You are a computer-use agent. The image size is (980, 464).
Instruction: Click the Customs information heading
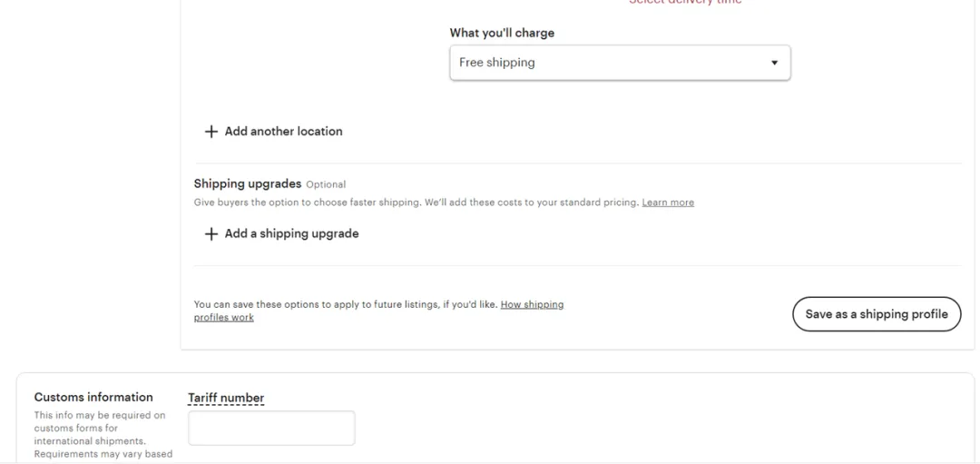pos(93,397)
